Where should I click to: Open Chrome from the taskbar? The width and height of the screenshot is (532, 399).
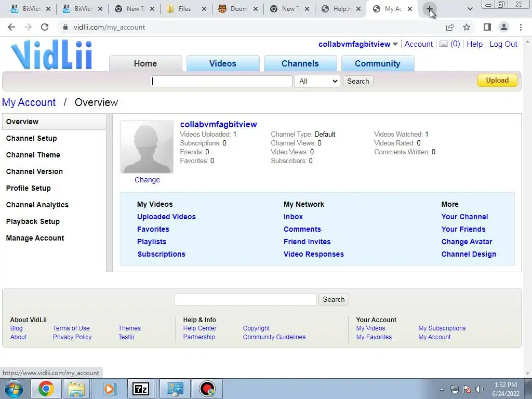point(46,389)
